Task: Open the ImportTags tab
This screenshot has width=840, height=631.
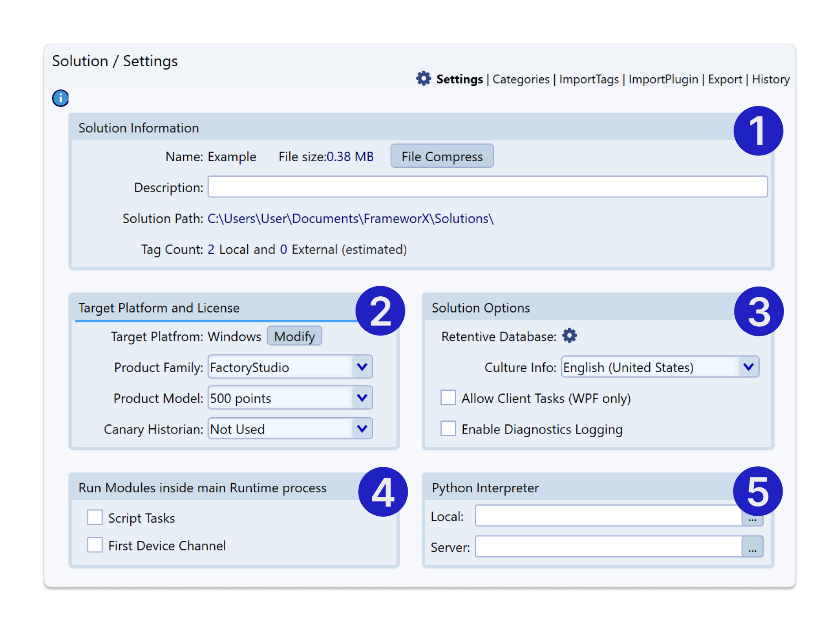Action: (589, 79)
